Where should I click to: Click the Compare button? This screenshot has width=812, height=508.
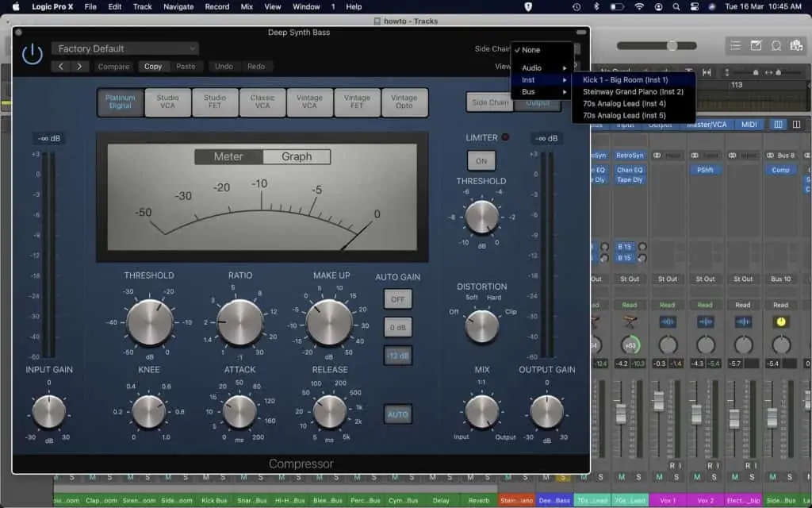tap(114, 67)
